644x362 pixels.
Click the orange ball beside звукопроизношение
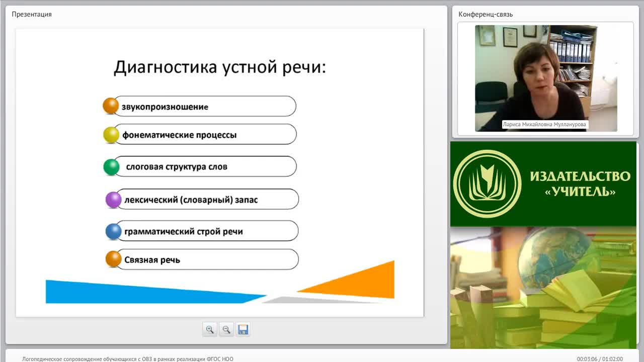point(111,106)
